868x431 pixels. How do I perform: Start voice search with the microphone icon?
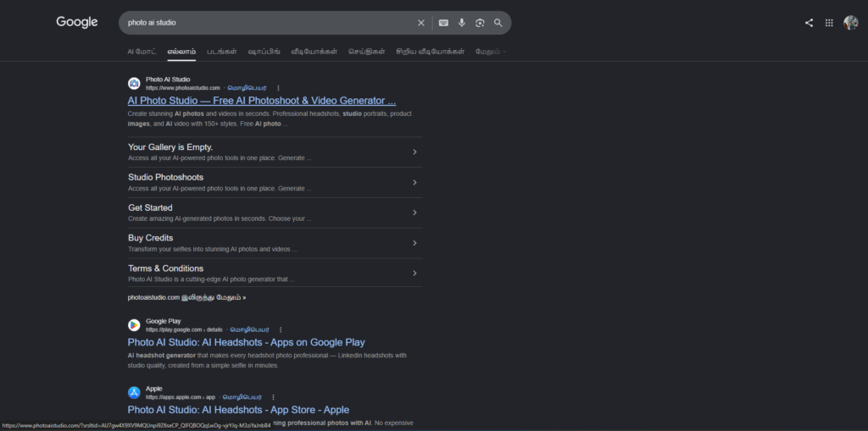click(x=462, y=23)
